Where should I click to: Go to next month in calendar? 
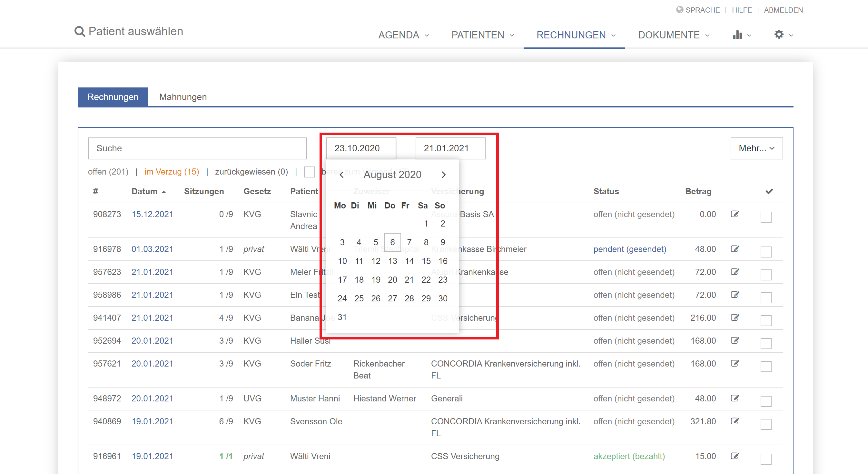pyautogui.click(x=444, y=175)
